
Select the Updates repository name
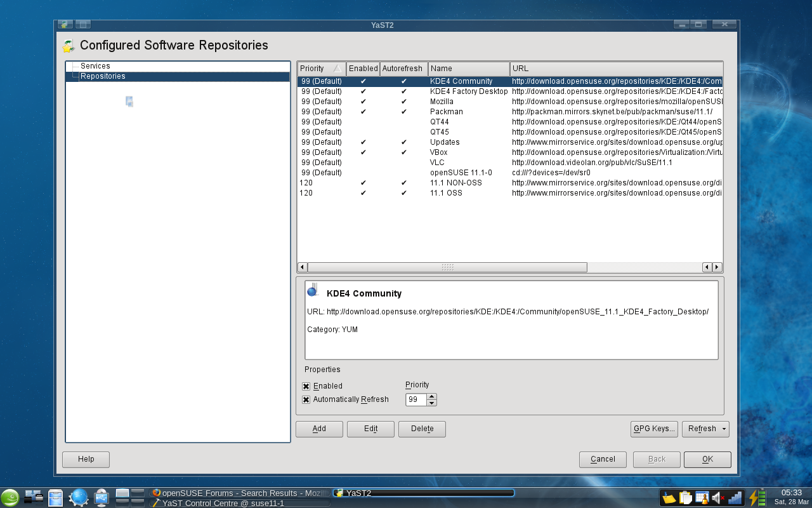445,142
